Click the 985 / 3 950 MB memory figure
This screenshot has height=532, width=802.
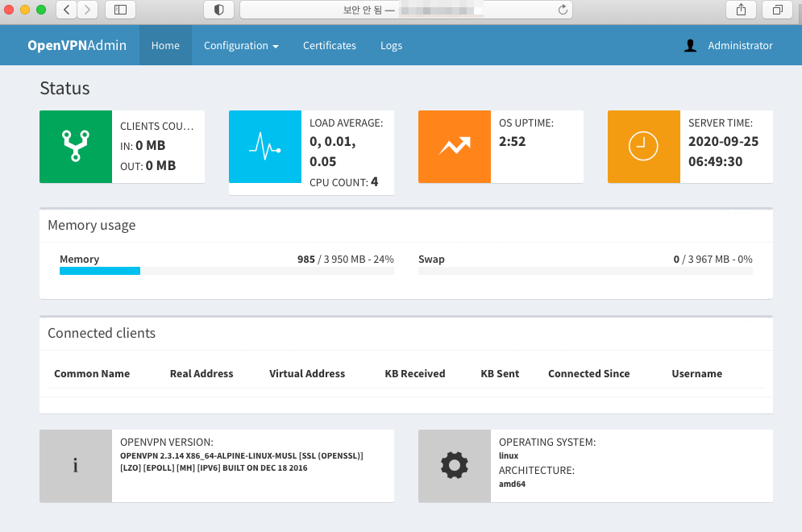(x=345, y=260)
